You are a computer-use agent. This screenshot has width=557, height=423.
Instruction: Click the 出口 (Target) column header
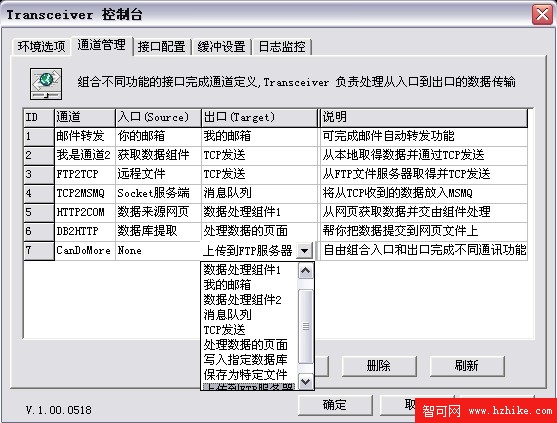(x=259, y=118)
